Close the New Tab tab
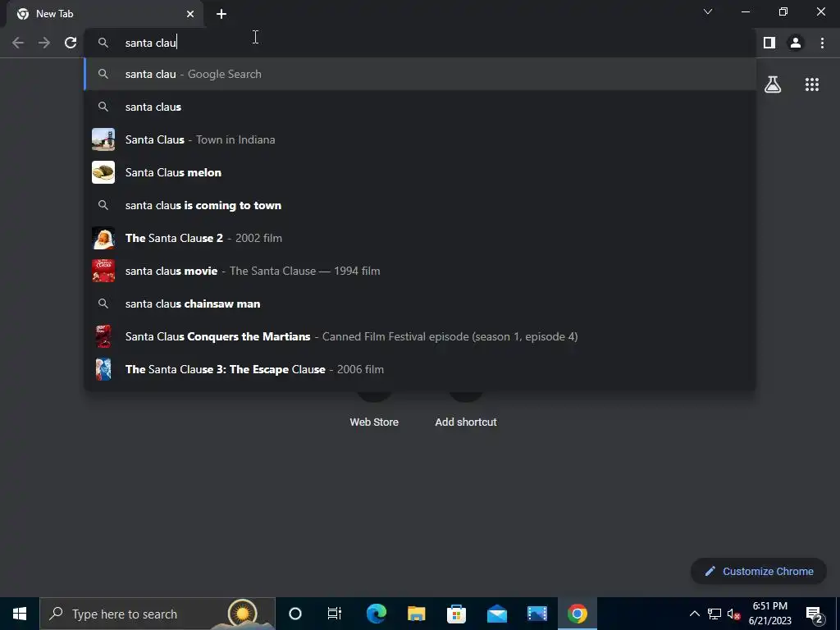This screenshot has height=630, width=840. point(190,14)
